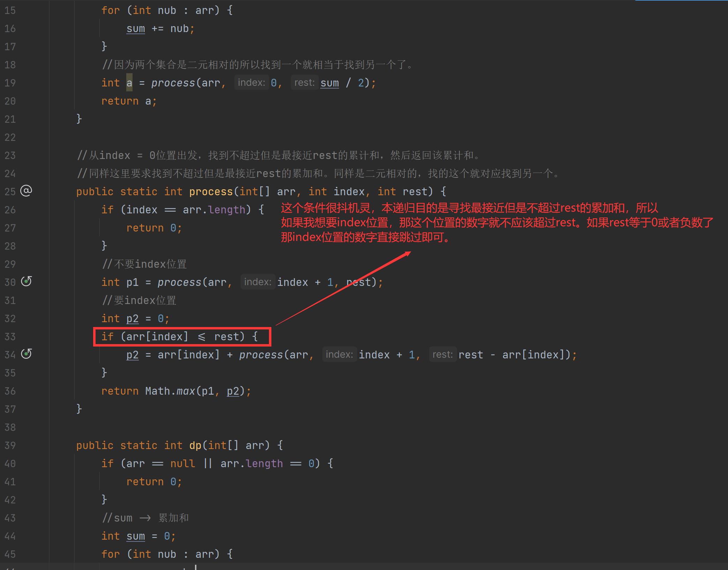The image size is (728, 570).
Task: Click the underlined p2 variable on line 32
Action: point(132,319)
